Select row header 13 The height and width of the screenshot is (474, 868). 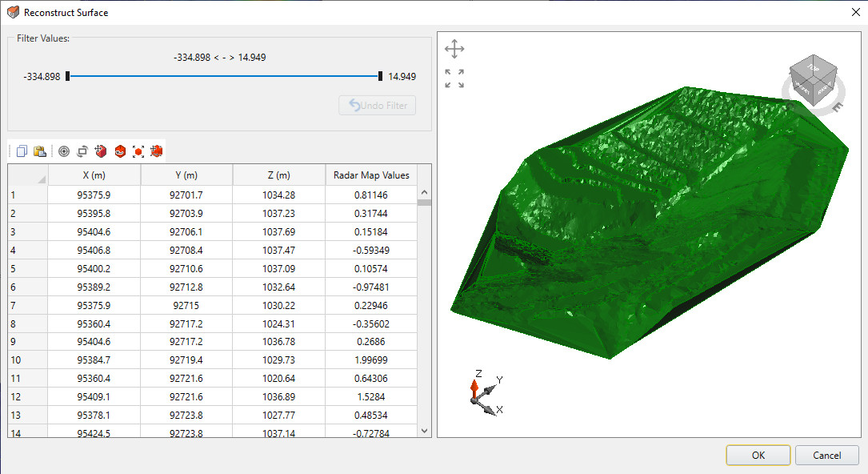pos(28,416)
